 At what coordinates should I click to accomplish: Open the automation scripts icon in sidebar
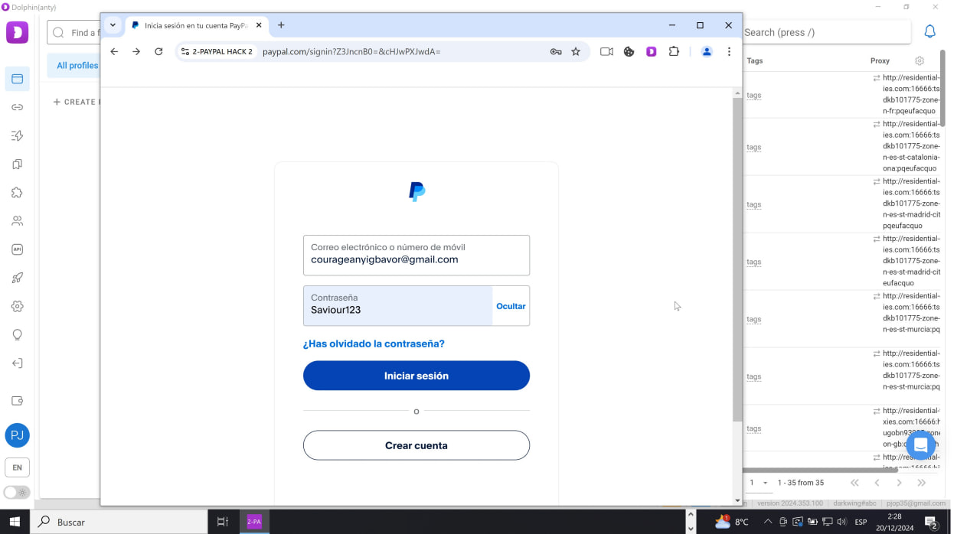click(x=17, y=135)
